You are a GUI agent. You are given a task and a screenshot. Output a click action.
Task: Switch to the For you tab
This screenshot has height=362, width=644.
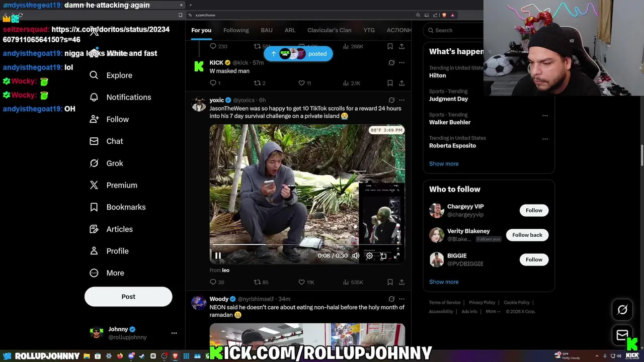click(201, 30)
